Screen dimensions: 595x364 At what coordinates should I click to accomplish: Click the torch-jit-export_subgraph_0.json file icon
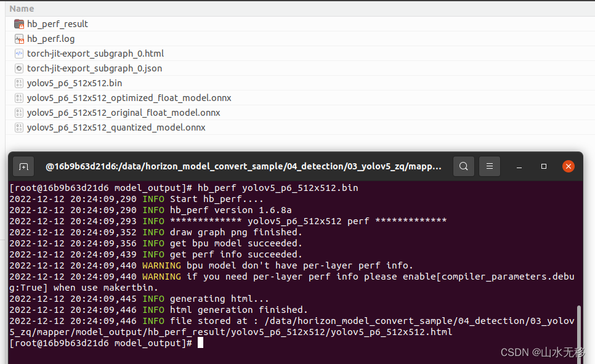tap(19, 68)
